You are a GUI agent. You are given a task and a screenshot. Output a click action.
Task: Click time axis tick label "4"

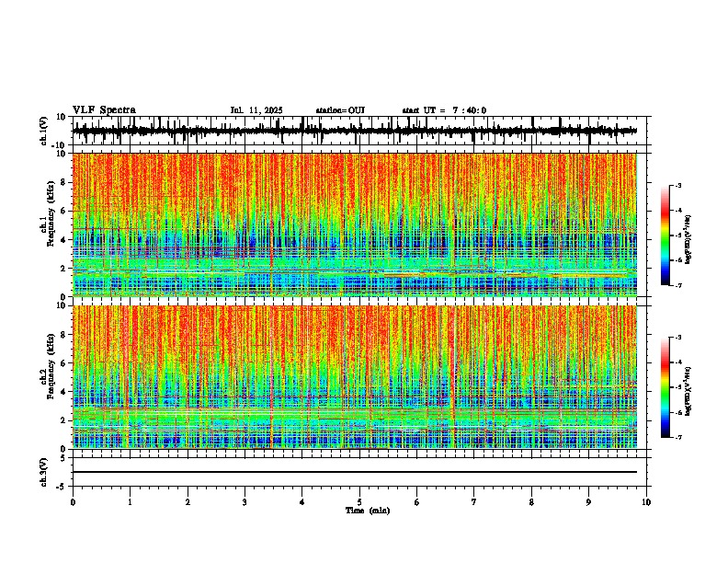[x=302, y=502]
